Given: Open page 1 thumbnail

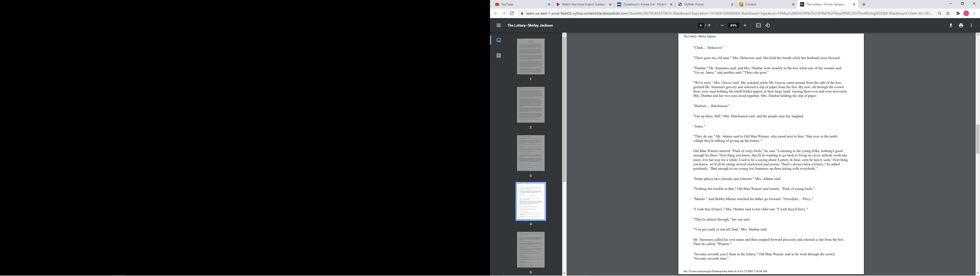Looking at the screenshot, I should pyautogui.click(x=531, y=56).
